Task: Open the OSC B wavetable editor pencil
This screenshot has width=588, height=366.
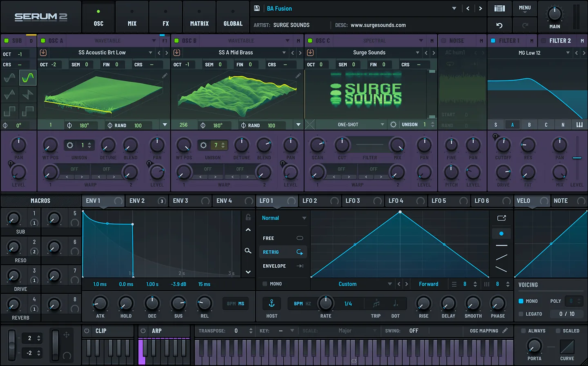Action: (298, 76)
